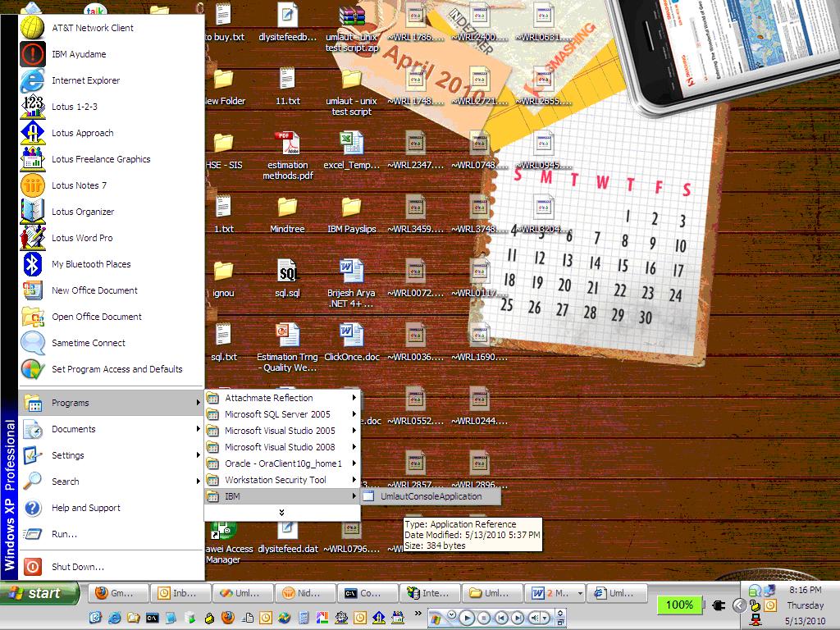Open My Bluetooth Places

click(112, 264)
